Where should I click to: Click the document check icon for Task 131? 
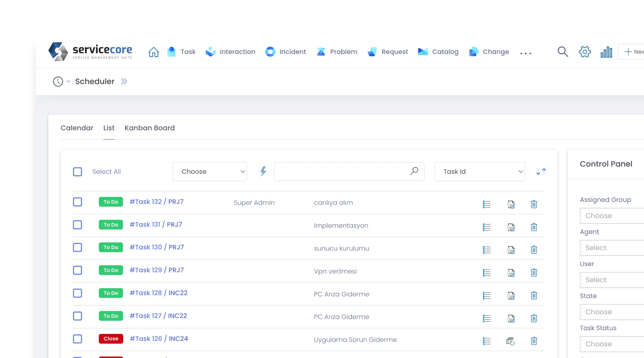tap(511, 227)
